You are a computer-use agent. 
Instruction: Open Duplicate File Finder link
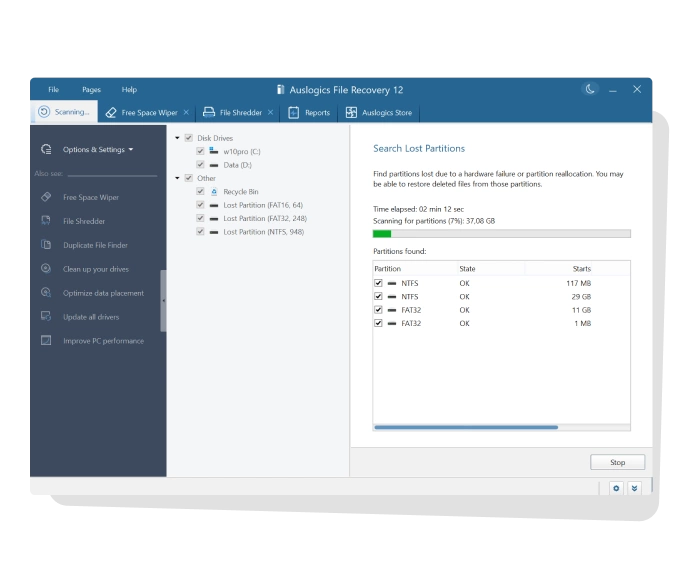(x=95, y=245)
